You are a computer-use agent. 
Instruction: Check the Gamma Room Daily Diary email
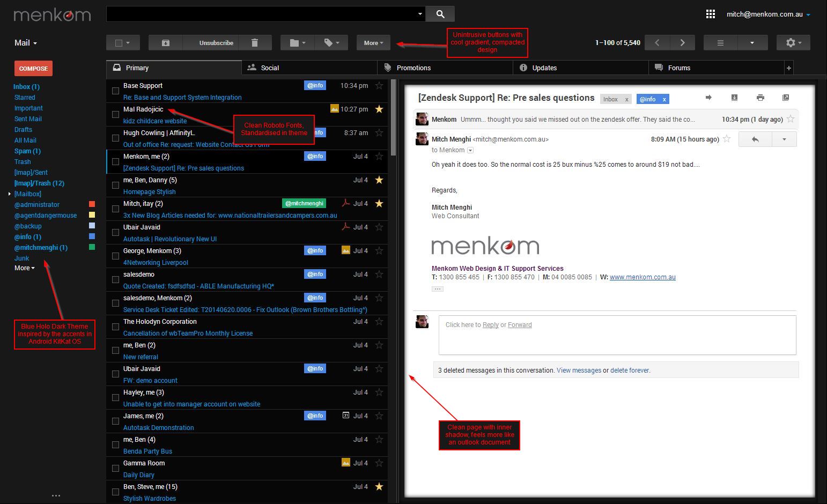point(115,469)
